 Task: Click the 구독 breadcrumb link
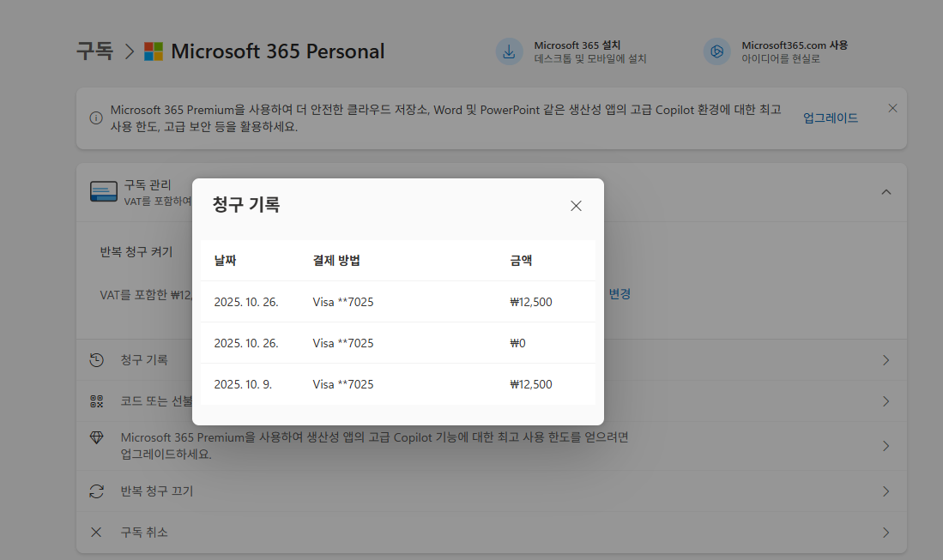pyautogui.click(x=95, y=51)
